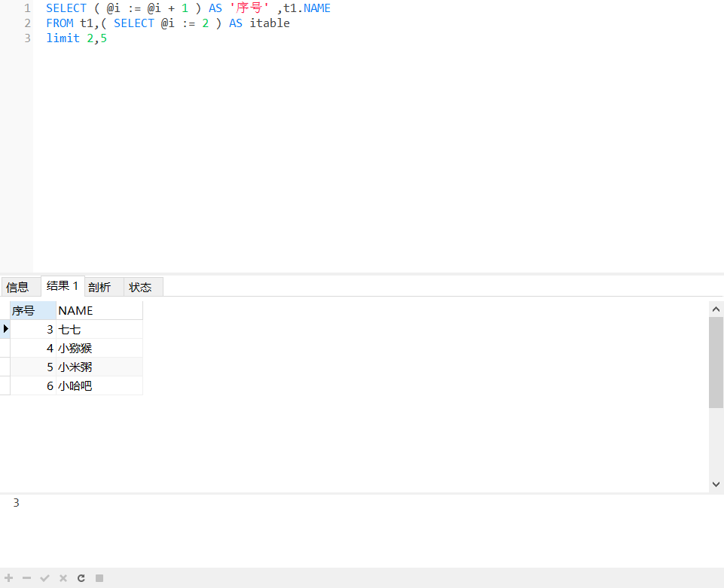Image resolution: width=724 pixels, height=588 pixels.
Task: Click the 序号 cell with value 4
Action: point(33,348)
